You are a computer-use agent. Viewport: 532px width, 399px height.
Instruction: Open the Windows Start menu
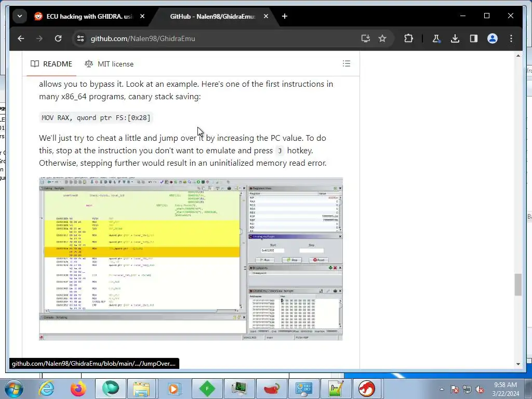[13, 389]
